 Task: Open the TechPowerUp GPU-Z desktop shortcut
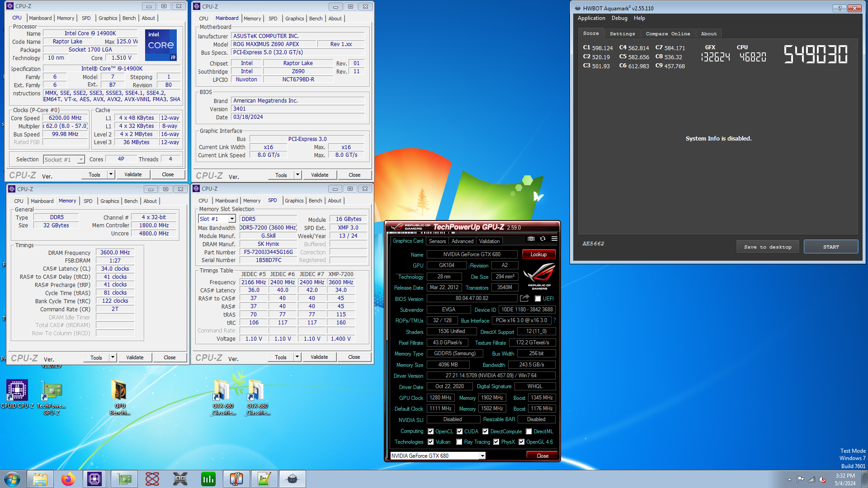pos(51,398)
